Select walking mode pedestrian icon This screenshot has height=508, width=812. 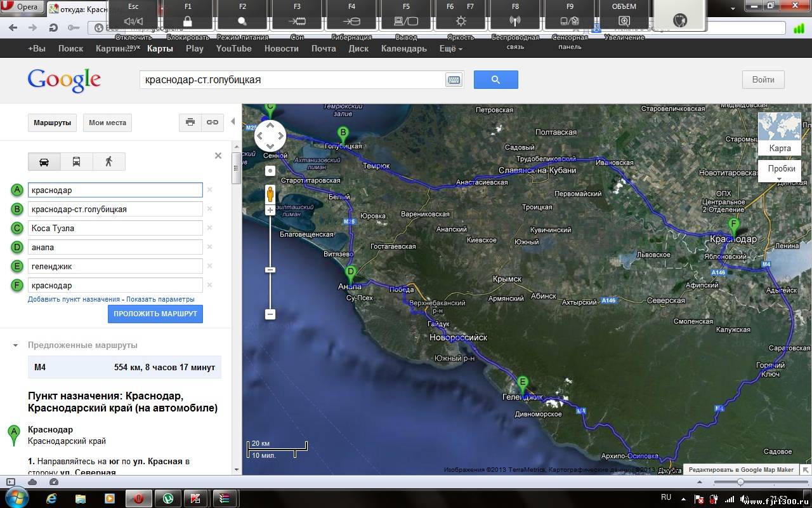coord(108,161)
